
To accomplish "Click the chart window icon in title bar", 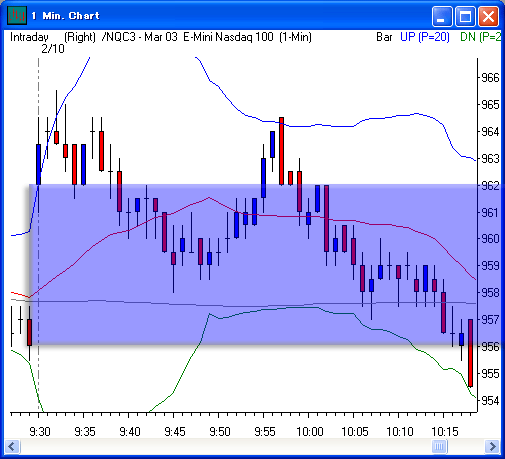I will click(x=17, y=15).
